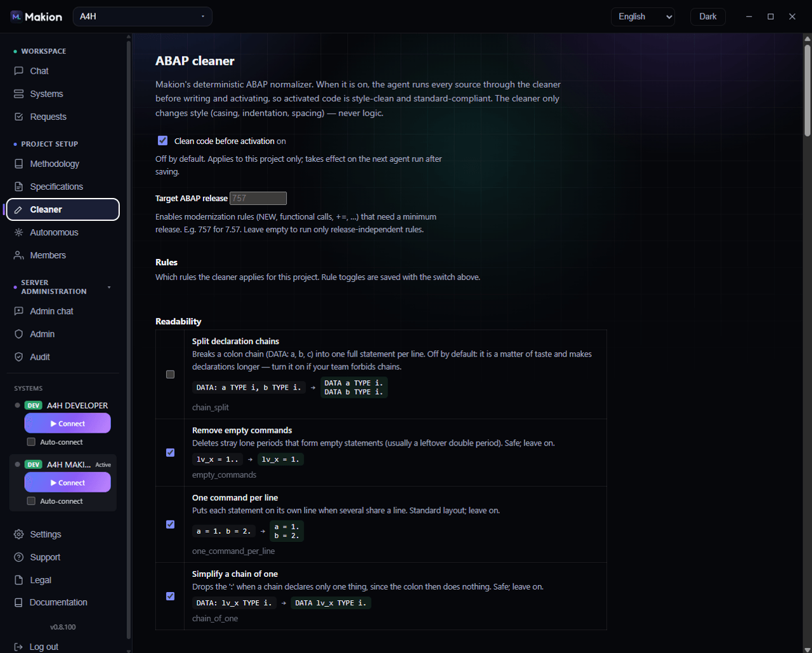Enable Auto-connect for the A4H MAKI system
812x653 pixels.
tap(31, 501)
